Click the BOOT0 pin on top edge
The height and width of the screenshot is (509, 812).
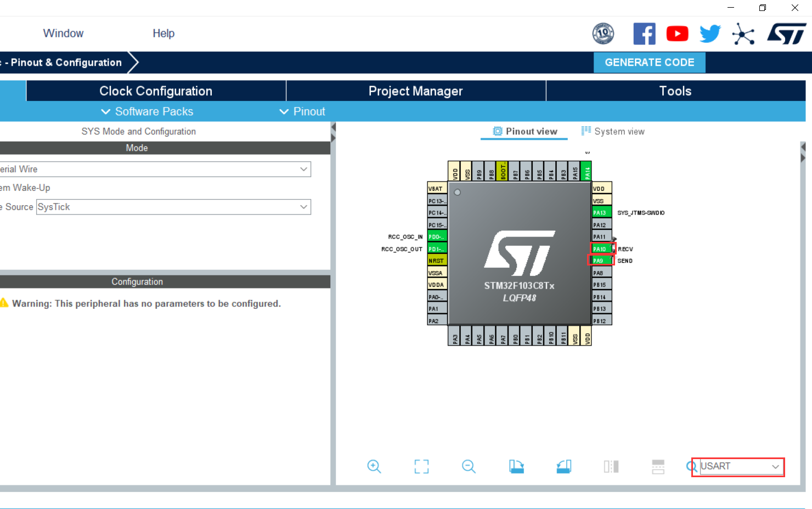pyautogui.click(x=502, y=171)
